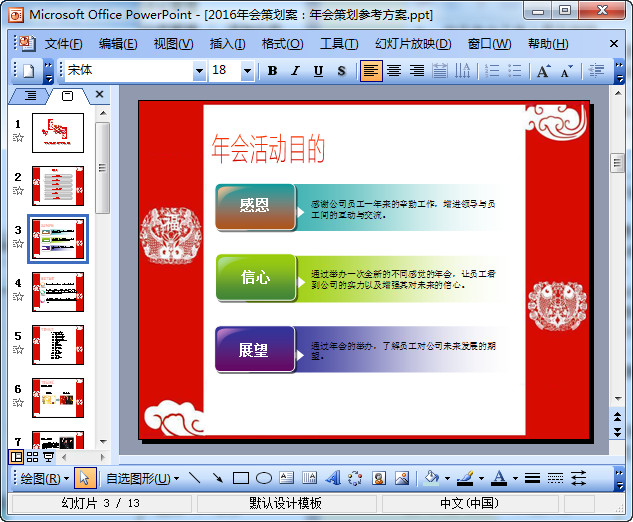Click the New document icon

[x=29, y=71]
